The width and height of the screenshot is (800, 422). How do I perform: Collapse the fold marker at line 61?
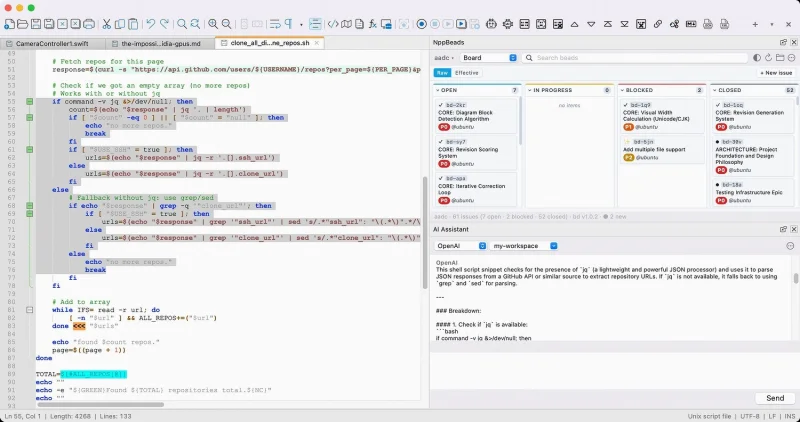click(30, 150)
